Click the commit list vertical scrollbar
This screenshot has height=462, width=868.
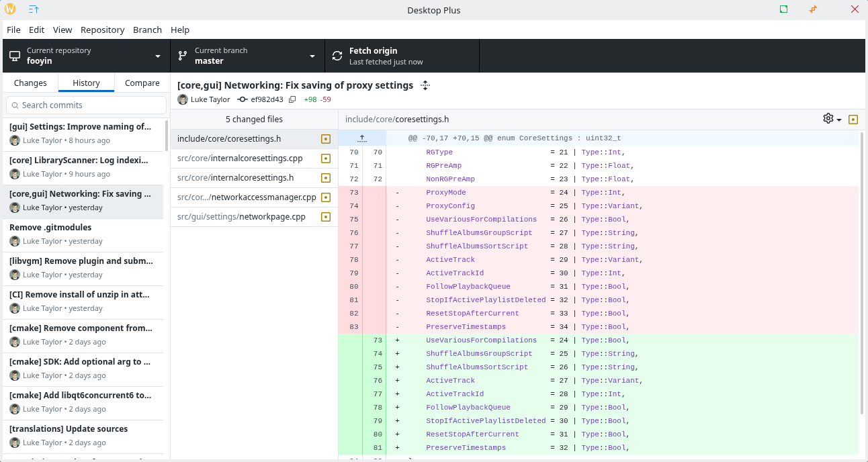pos(167,135)
